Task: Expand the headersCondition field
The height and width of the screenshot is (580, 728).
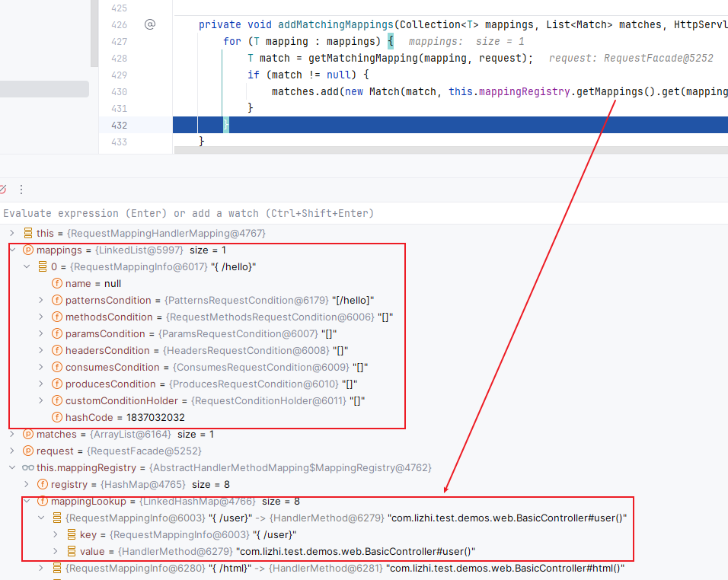Action: (41, 350)
